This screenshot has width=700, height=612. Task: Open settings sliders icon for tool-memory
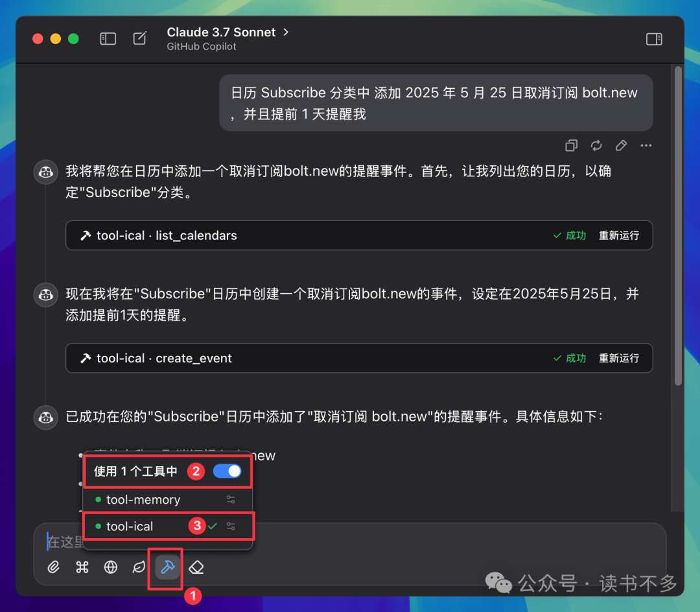[x=231, y=499]
